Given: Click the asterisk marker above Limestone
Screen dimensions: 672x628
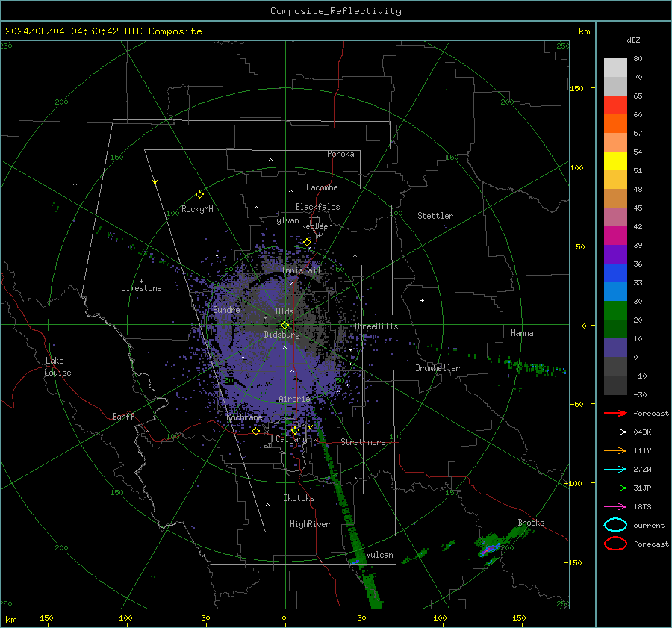Looking at the screenshot, I should [141, 282].
